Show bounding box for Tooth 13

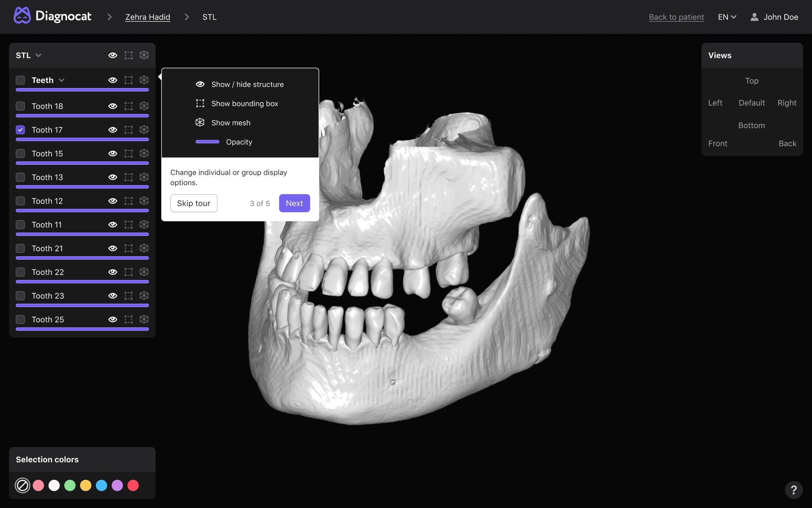[128, 177]
